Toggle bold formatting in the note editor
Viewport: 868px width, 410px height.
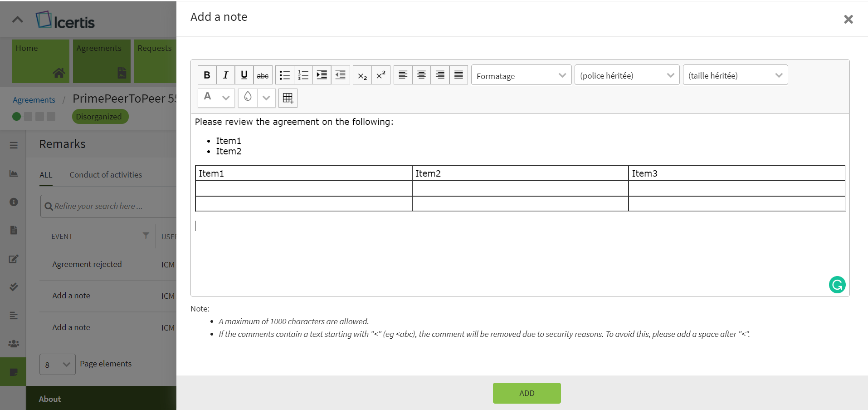click(207, 75)
